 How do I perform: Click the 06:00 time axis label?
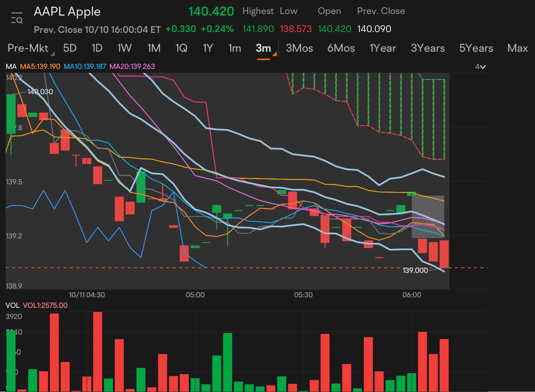click(x=412, y=295)
